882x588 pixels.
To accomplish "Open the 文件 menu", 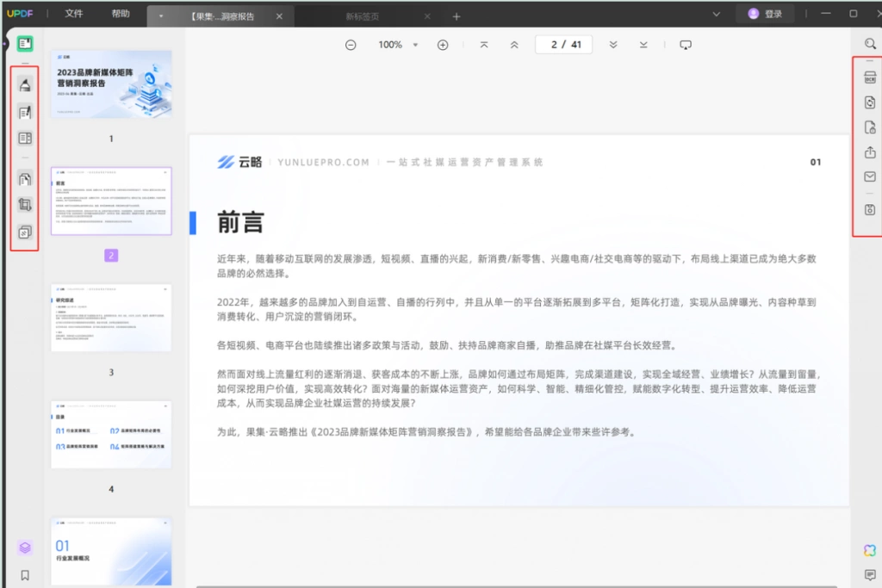I will (x=74, y=14).
